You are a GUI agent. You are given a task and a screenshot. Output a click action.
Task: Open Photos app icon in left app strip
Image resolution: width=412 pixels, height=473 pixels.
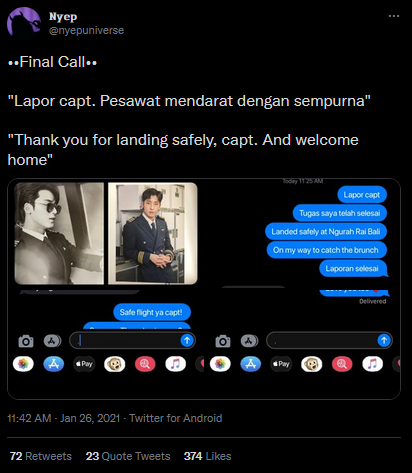pyautogui.click(x=23, y=364)
